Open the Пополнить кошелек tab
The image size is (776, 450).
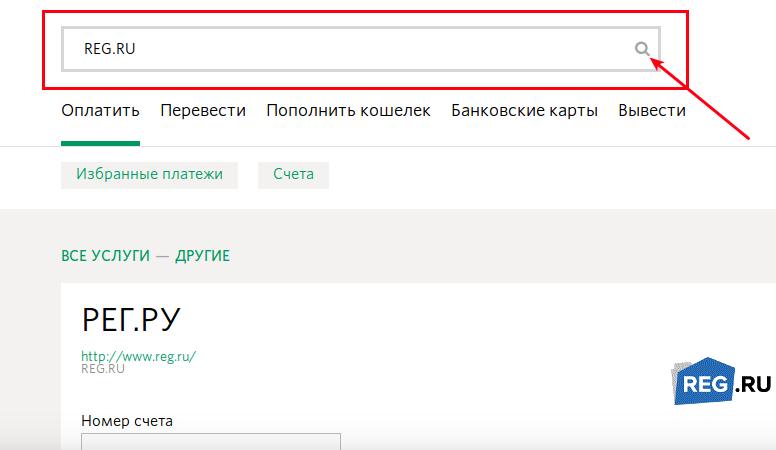click(x=348, y=110)
